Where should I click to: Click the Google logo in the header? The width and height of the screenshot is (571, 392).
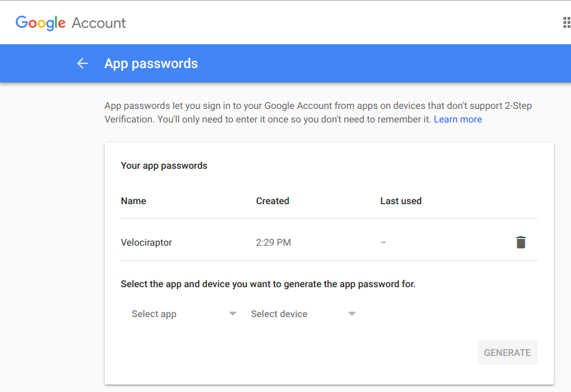point(40,22)
